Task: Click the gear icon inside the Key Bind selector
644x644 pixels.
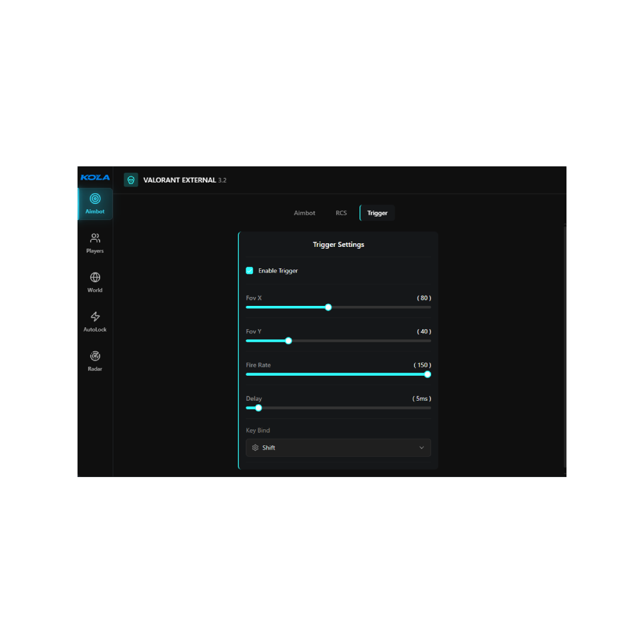Action: click(x=256, y=447)
